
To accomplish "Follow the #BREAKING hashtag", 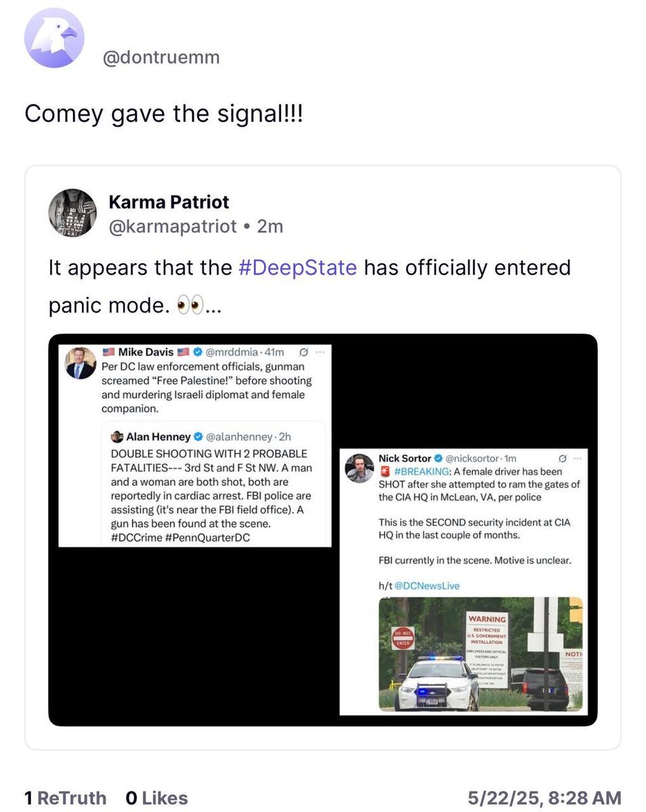I will 421,471.
